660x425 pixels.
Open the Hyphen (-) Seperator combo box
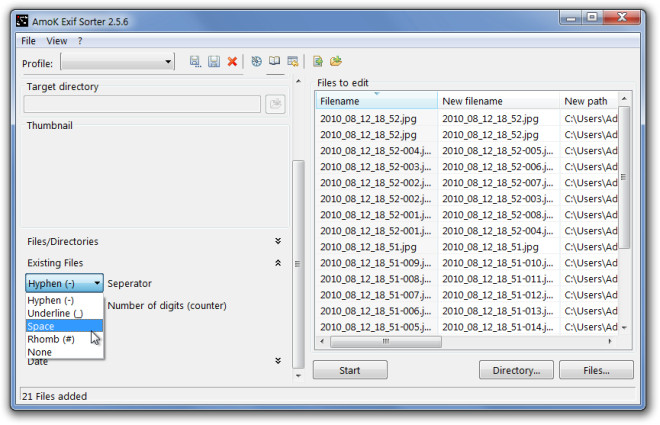click(64, 283)
